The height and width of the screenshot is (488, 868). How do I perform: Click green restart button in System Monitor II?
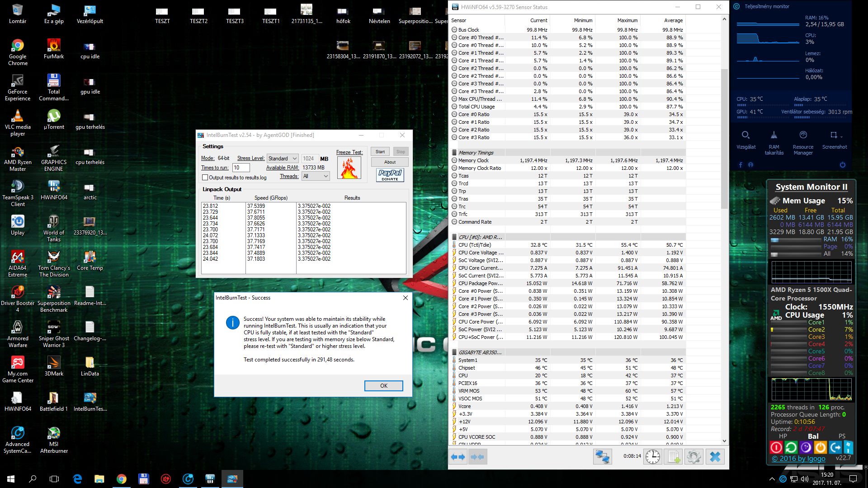coord(791,447)
